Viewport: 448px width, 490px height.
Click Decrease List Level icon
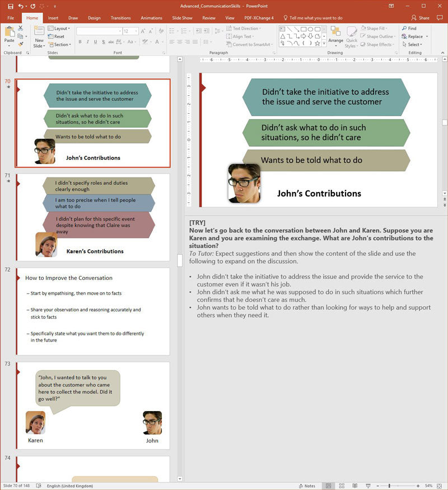point(199,31)
